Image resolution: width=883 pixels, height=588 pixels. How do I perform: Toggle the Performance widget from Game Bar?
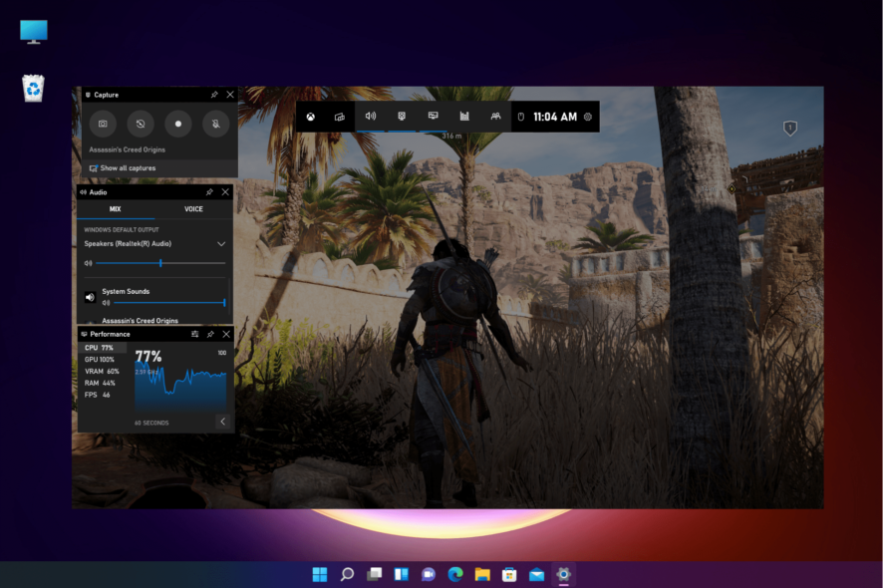433,116
